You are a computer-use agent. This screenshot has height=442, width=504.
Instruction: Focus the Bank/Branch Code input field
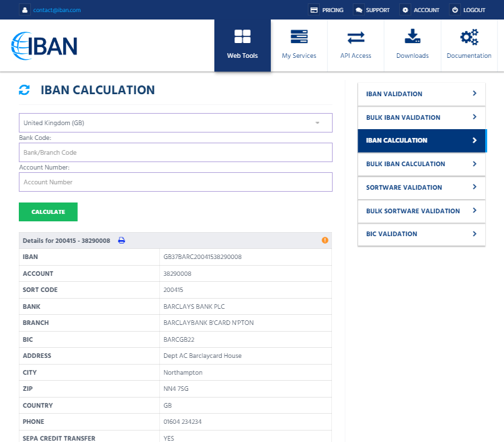tap(175, 153)
